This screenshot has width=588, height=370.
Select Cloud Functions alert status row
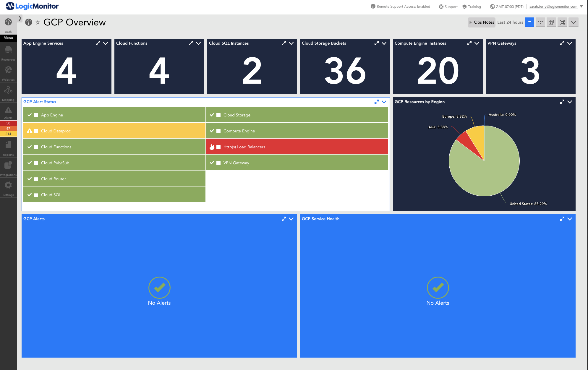tap(114, 147)
